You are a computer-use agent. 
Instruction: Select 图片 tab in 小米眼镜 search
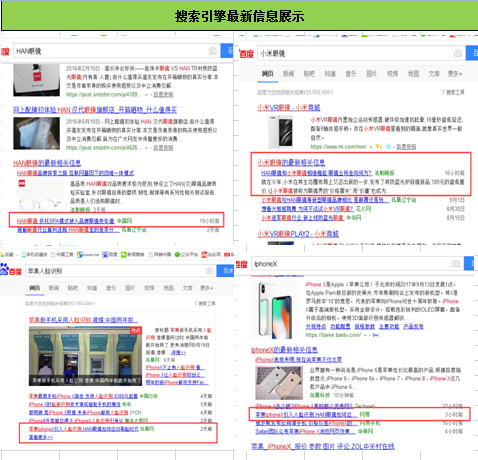(372, 74)
